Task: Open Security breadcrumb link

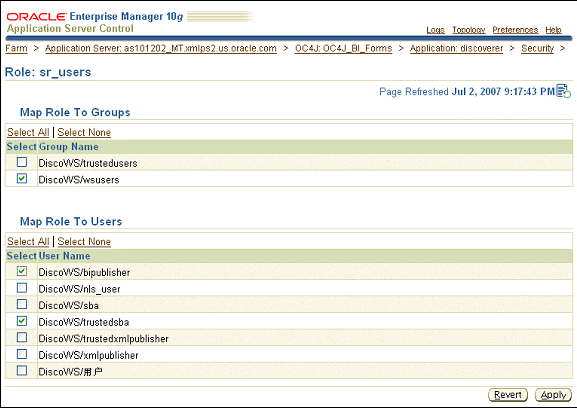Action: coord(537,48)
